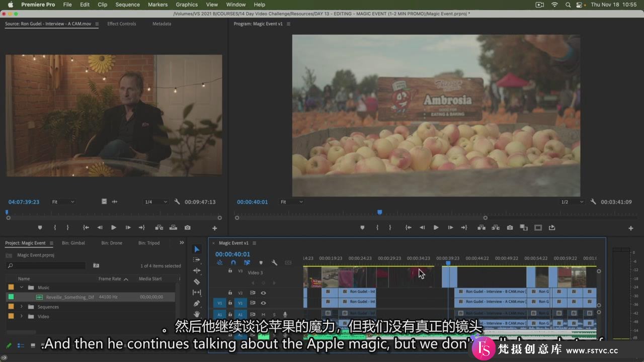Screen dimensions: 644x362
Task: Select the Razor tool
Action: 197,282
